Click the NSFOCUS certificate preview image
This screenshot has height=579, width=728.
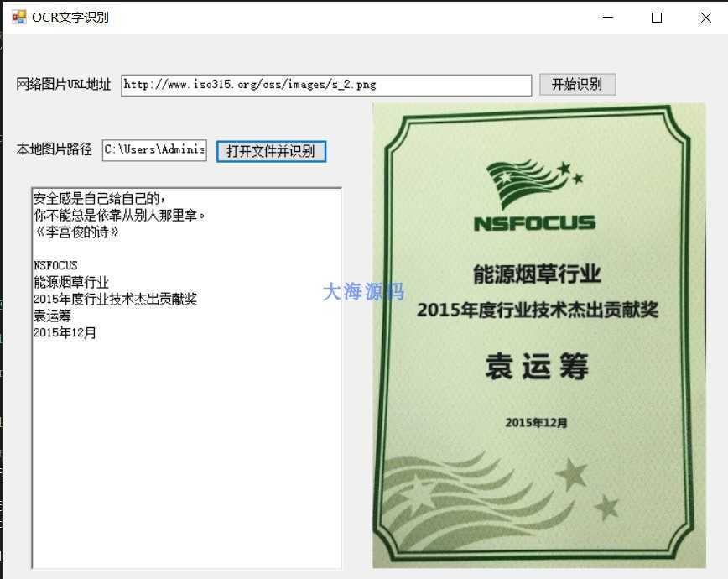click(x=539, y=335)
